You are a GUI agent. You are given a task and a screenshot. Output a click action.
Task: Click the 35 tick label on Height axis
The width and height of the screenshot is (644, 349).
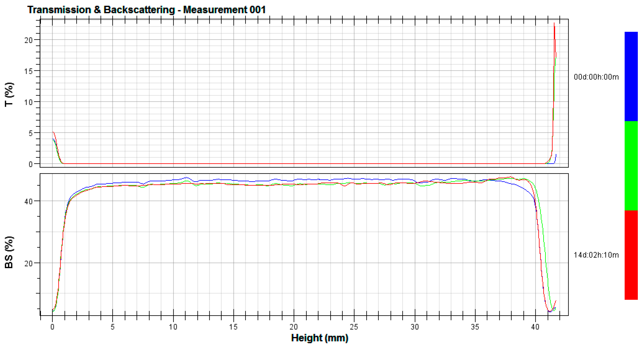coord(475,327)
